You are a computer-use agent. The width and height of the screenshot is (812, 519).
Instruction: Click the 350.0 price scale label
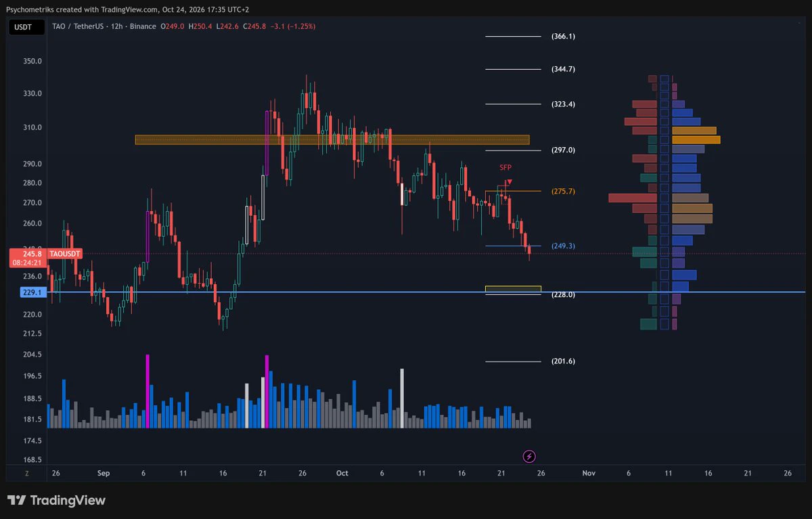pyautogui.click(x=32, y=61)
